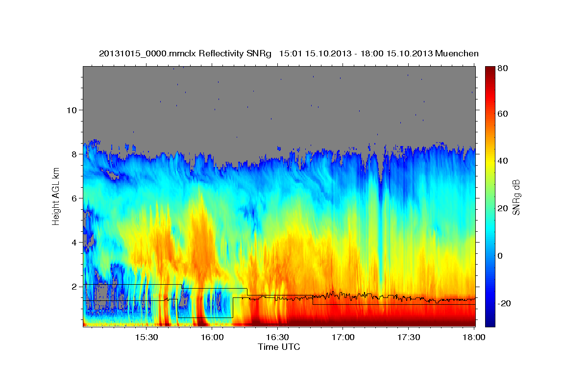Select the 17:00 time tick label
Image resolution: width=588 pixels, height=392 pixels.
[x=343, y=337]
